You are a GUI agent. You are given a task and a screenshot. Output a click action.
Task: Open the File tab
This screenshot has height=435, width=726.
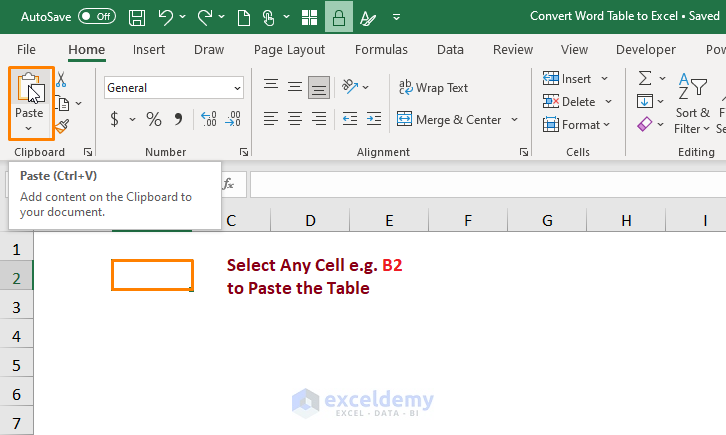tap(26, 50)
